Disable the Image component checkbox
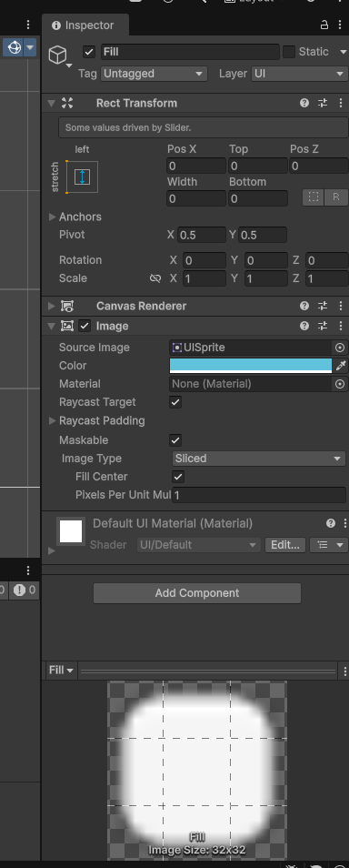Image resolution: width=349 pixels, height=868 pixels. click(85, 326)
